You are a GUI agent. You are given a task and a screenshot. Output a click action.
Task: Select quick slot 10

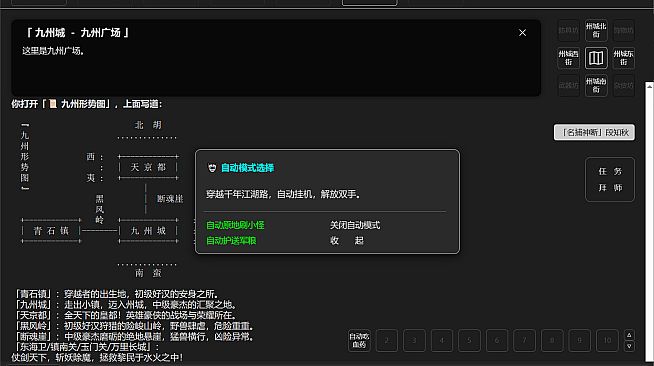607,341
